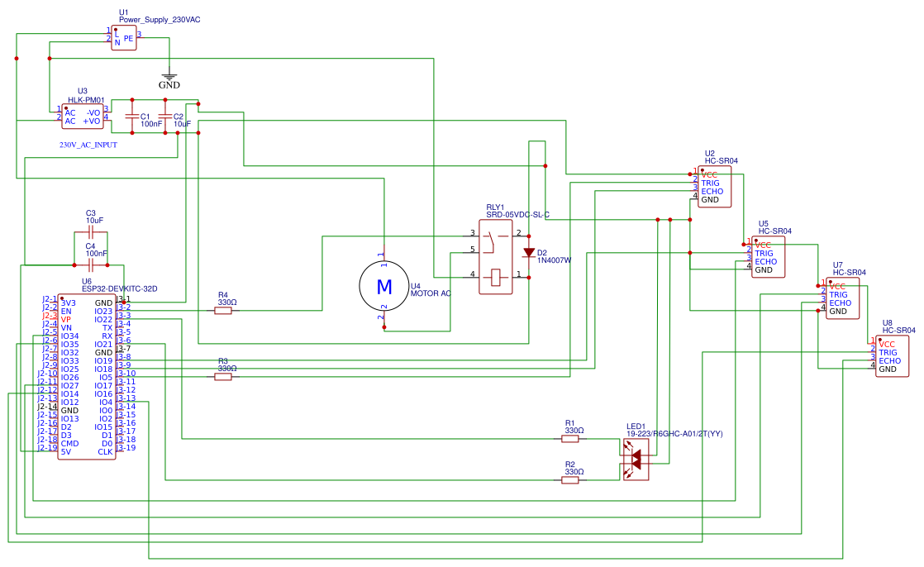This screenshot has width=924, height=567.
Task: Click the J2-19 pin number label
Action: coord(47,447)
